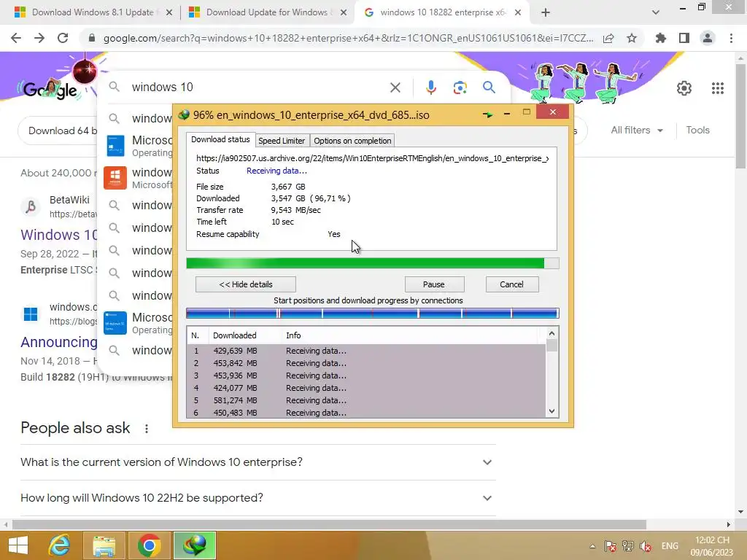Open Chrome tab search dropdown
This screenshot has width=747, height=560.
pyautogui.click(x=656, y=12)
